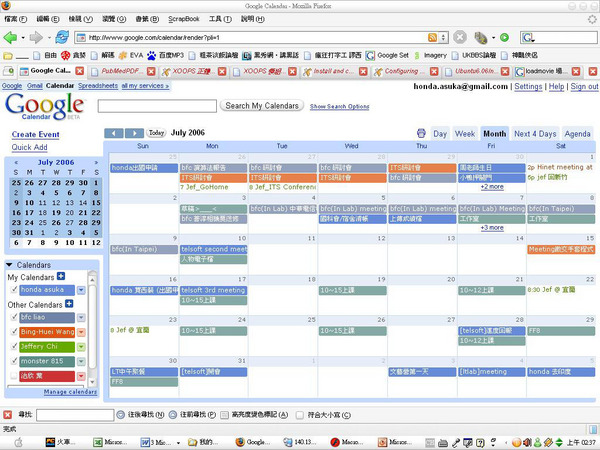Click mini calendar next month arrow
600x450 pixels.
(96, 162)
